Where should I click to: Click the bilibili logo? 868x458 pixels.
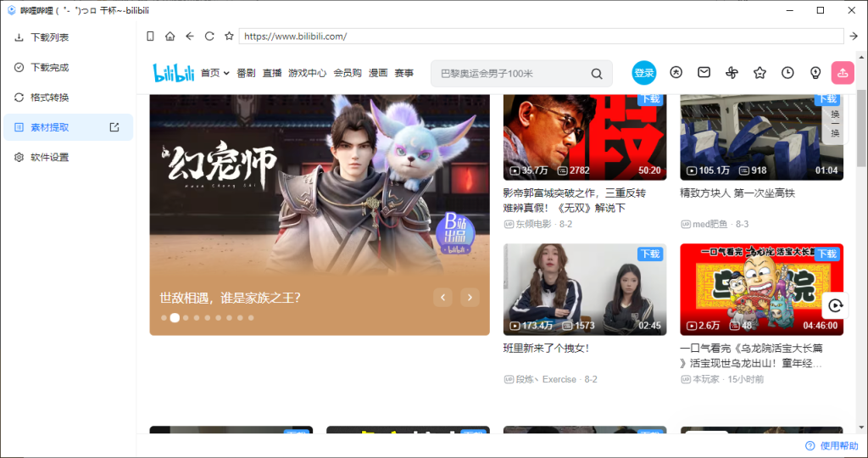coord(174,73)
